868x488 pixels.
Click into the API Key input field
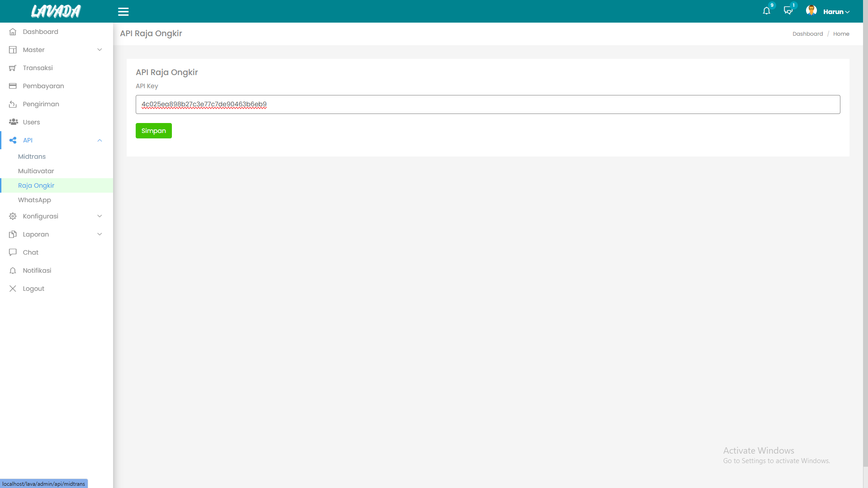click(x=488, y=104)
